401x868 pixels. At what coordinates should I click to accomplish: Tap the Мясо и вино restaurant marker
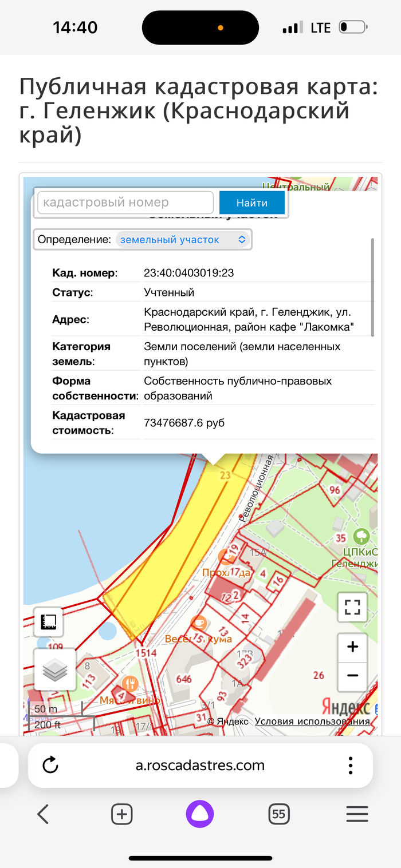click(131, 683)
